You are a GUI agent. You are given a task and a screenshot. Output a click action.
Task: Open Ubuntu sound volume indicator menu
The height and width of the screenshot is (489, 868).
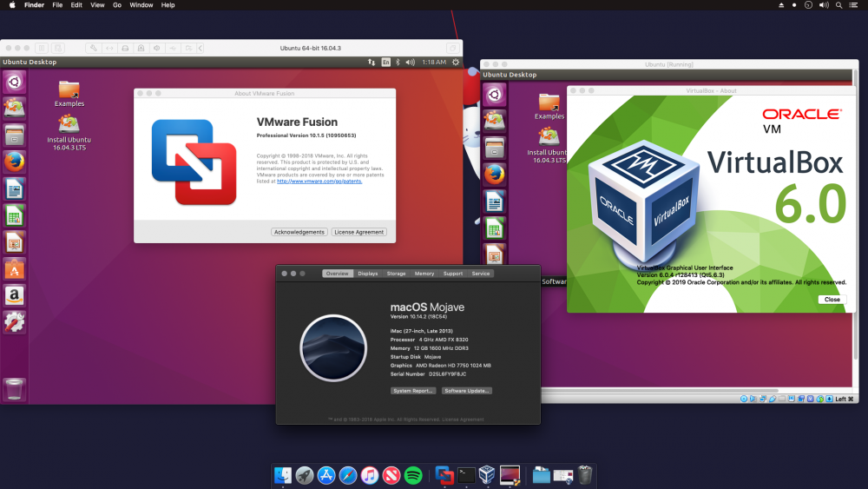(x=411, y=62)
